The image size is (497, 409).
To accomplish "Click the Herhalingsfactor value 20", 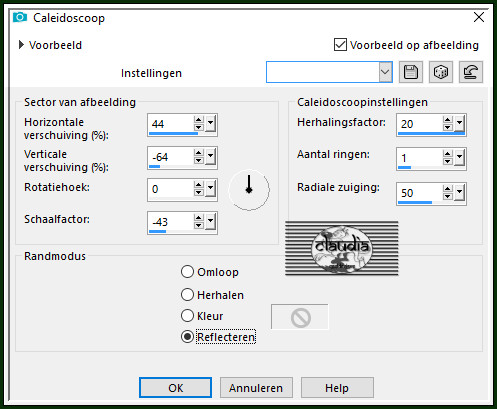I will tap(407, 124).
